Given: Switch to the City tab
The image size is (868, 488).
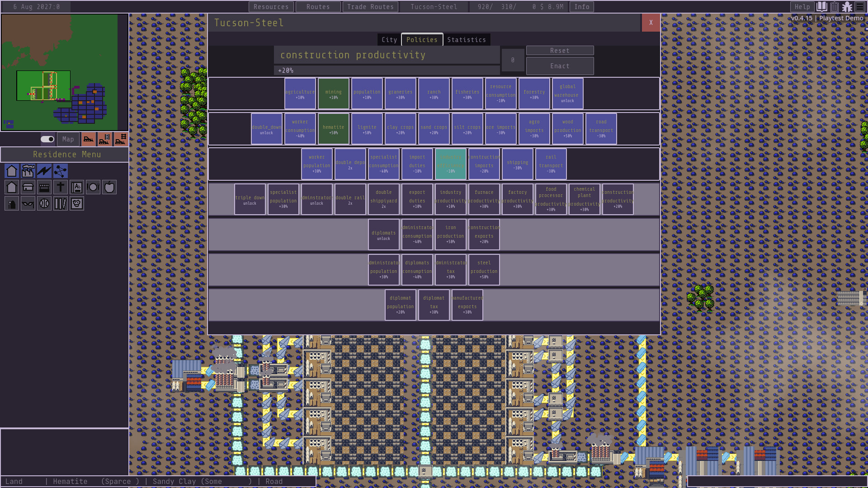Looking at the screenshot, I should coord(389,39).
